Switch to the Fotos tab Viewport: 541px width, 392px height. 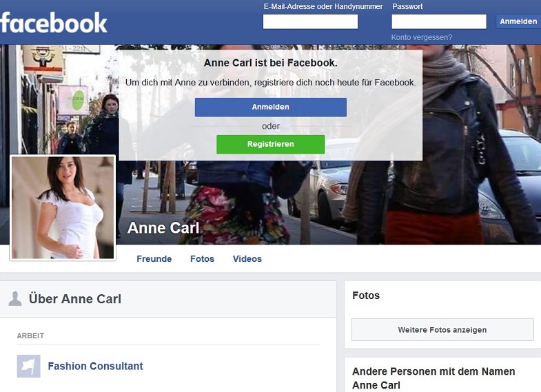click(x=202, y=258)
